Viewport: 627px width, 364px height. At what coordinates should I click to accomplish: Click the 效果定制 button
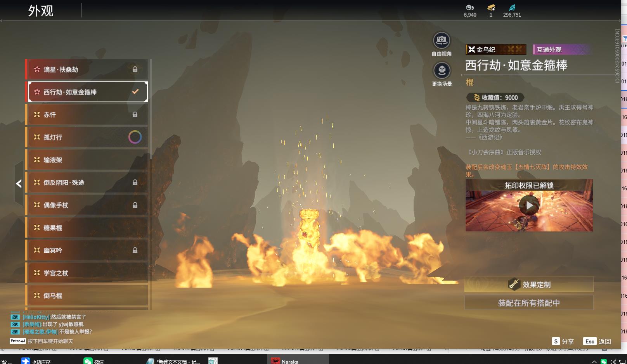click(x=528, y=285)
